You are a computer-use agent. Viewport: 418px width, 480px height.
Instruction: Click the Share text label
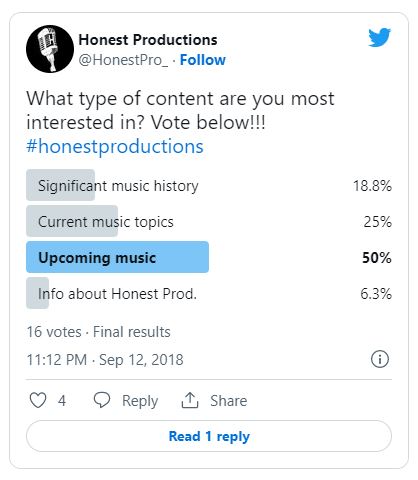(229, 401)
